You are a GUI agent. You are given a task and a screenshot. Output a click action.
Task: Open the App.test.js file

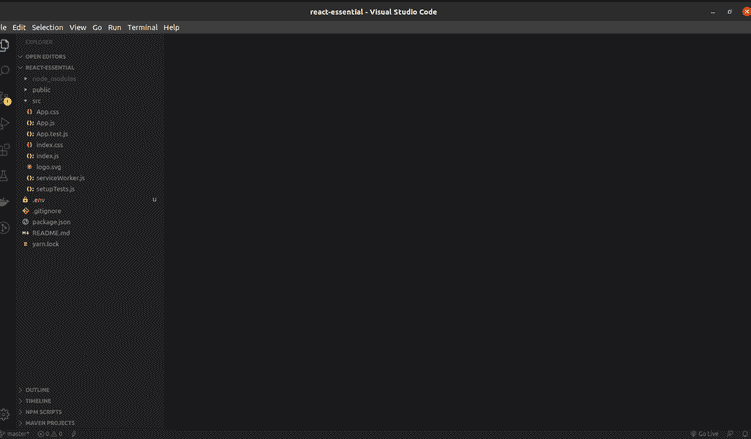tap(52, 134)
